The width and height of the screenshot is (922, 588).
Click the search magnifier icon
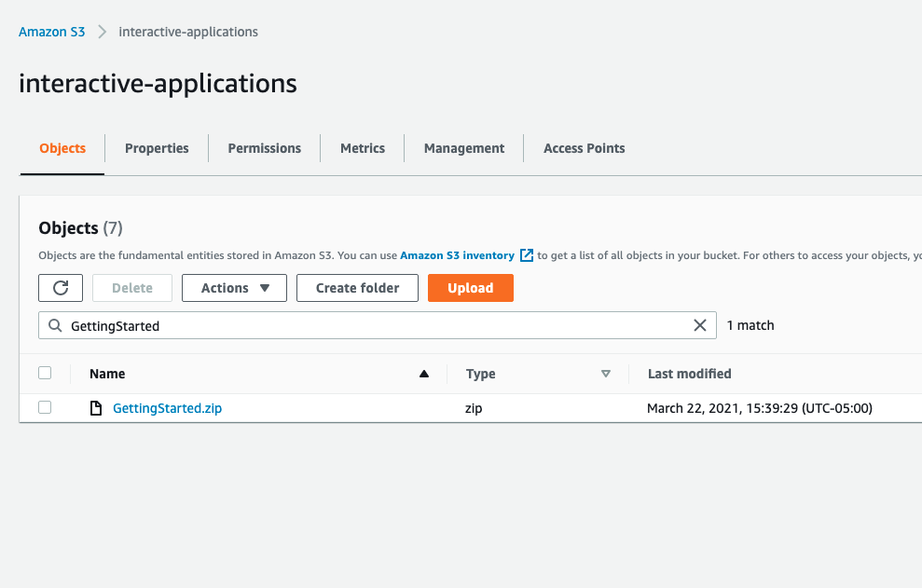[55, 326]
